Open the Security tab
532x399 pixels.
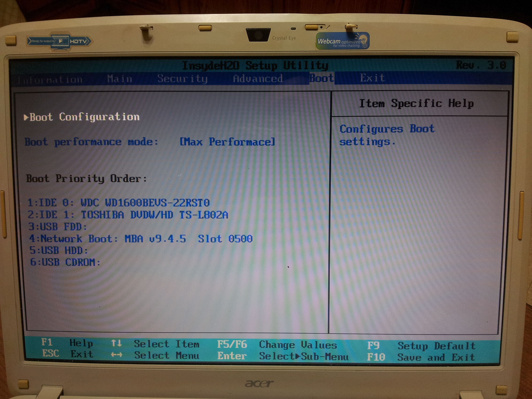182,79
